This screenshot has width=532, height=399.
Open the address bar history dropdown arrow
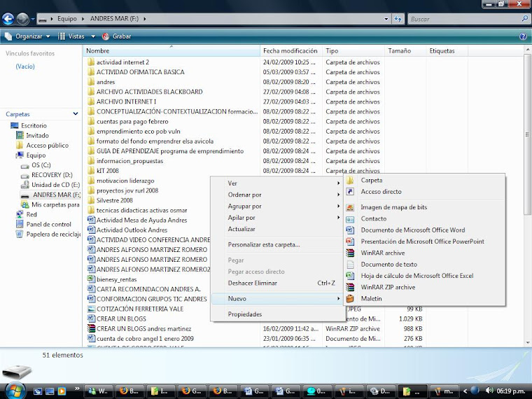pos(386,19)
